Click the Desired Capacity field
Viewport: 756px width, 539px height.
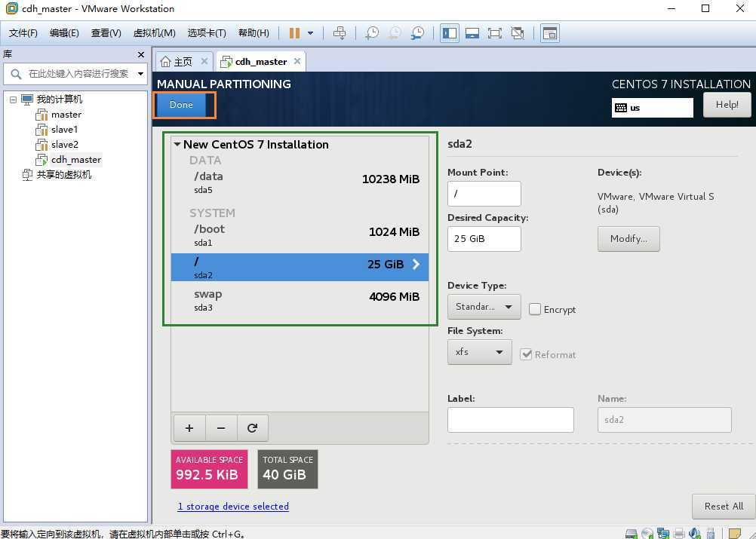pos(484,239)
